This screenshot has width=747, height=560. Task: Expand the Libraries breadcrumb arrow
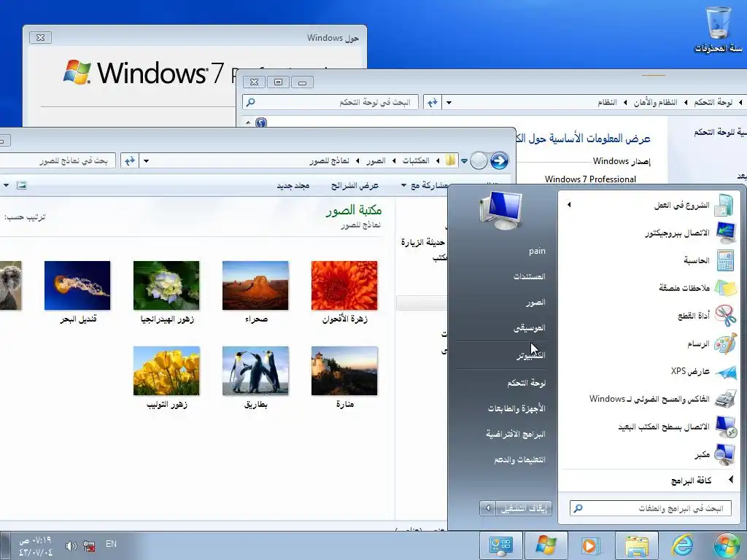click(394, 161)
